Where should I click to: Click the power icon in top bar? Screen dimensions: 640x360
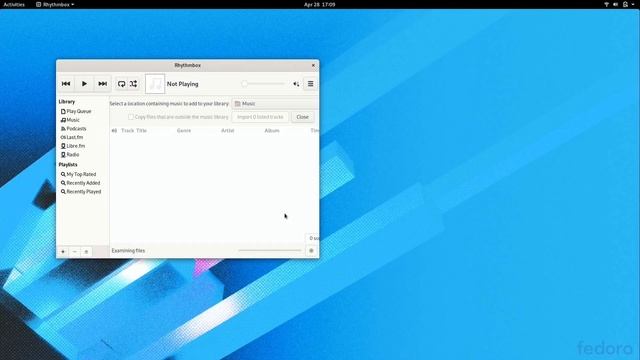(x=625, y=4)
